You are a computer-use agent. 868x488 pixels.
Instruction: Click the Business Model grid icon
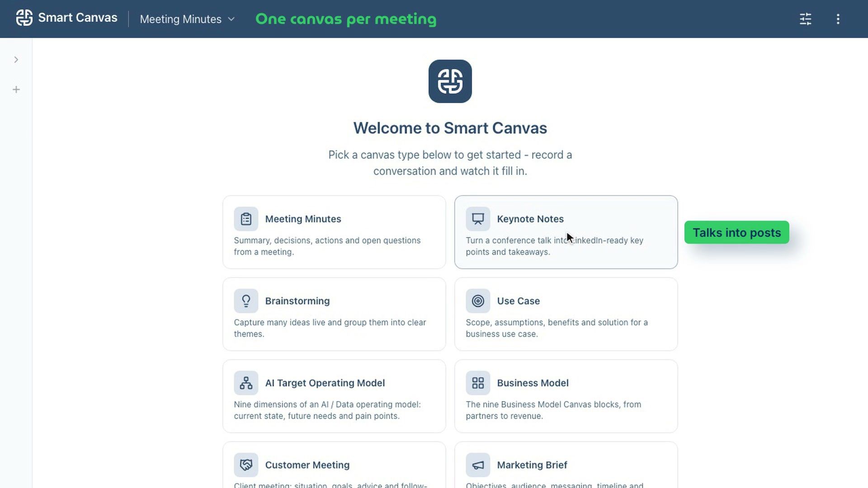[478, 383]
